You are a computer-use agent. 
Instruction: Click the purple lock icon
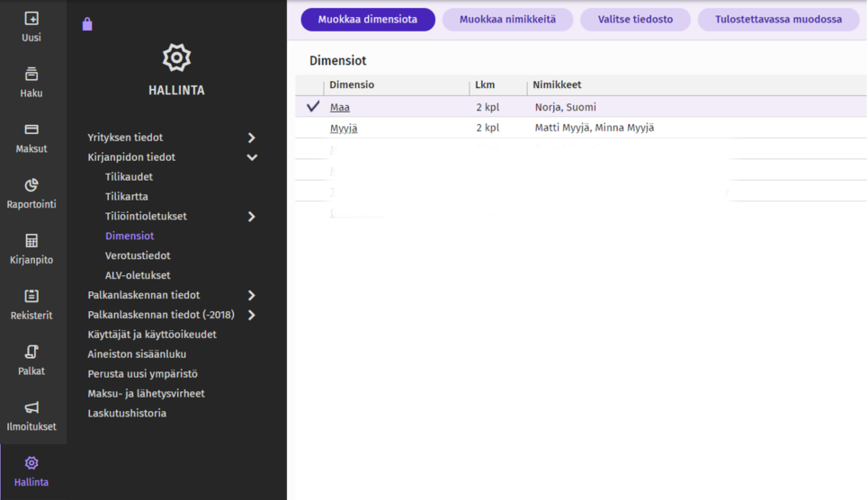pos(87,23)
